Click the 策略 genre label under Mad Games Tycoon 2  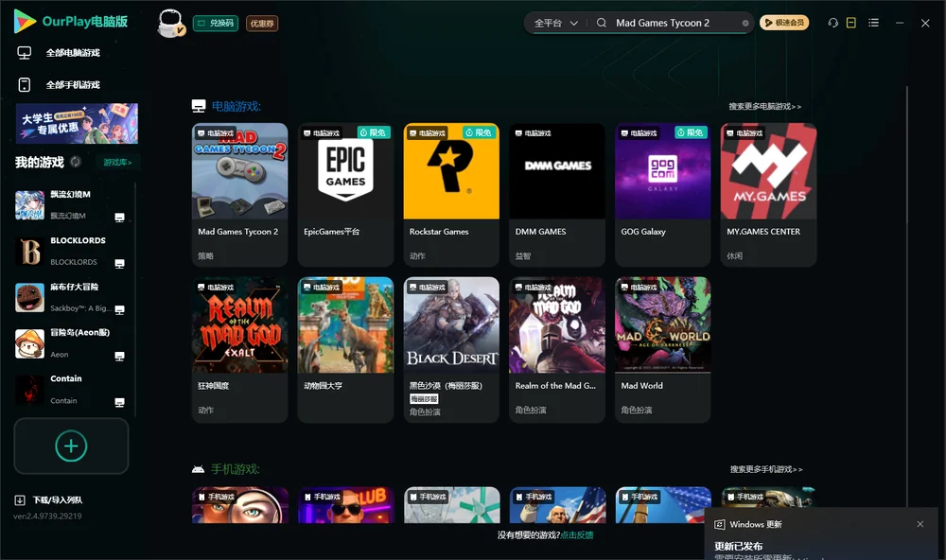tap(205, 255)
